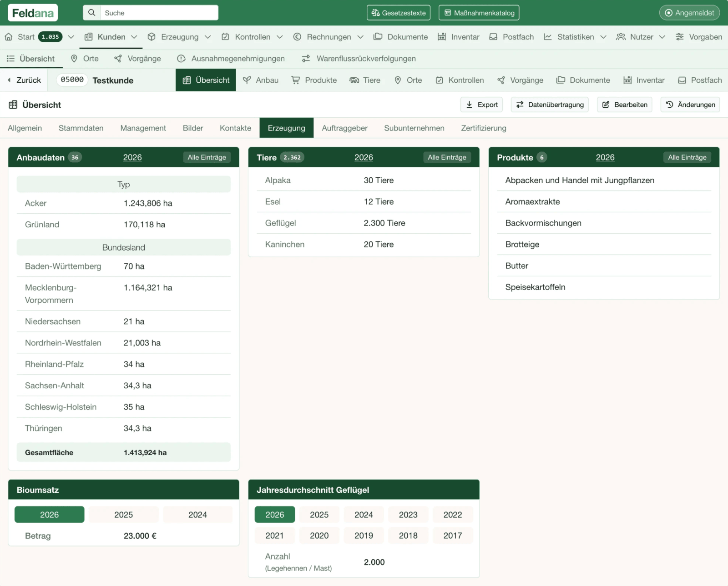The width and height of the screenshot is (728, 586).
Task: Open the Änderungen history button
Action: 690,105
